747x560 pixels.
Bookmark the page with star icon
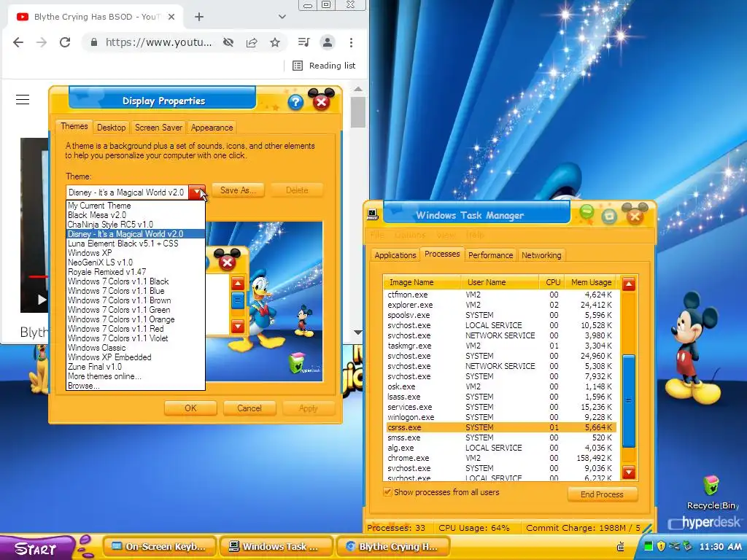tap(275, 42)
